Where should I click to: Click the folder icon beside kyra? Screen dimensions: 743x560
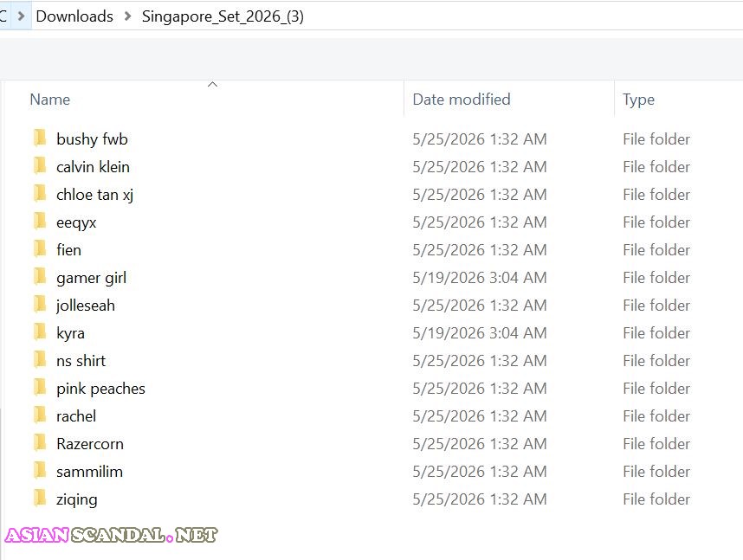pyautogui.click(x=40, y=332)
